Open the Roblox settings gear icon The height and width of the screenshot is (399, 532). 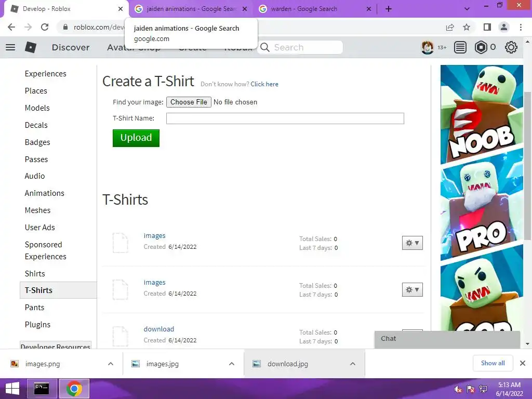pos(511,47)
